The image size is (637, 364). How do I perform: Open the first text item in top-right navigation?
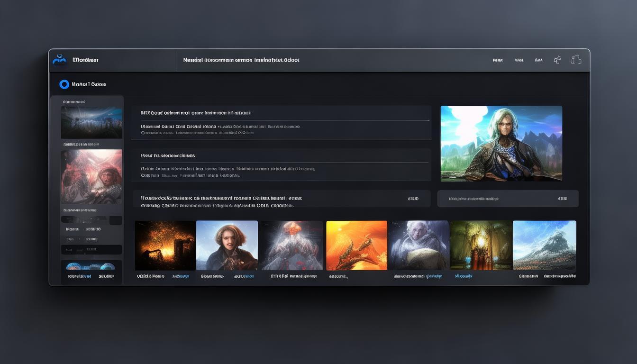497,60
